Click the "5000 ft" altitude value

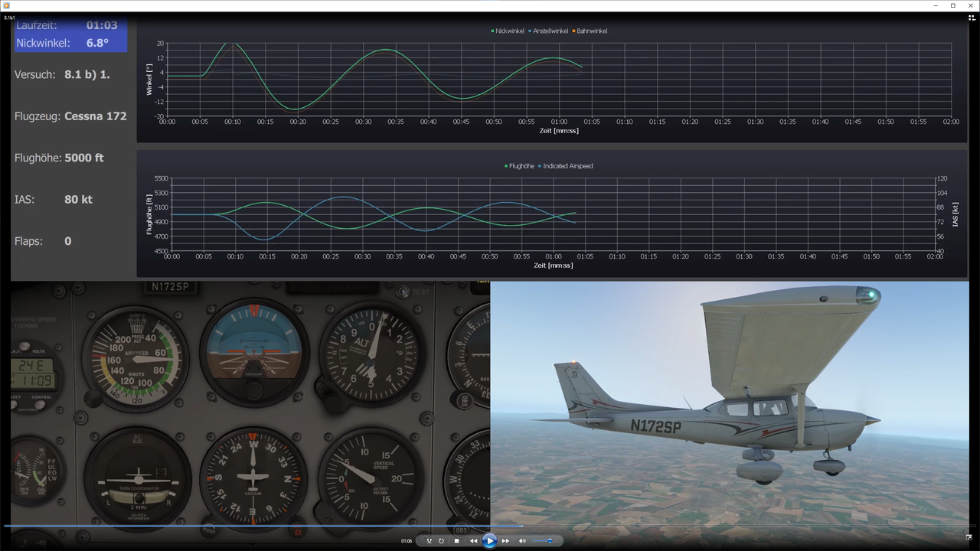(84, 158)
